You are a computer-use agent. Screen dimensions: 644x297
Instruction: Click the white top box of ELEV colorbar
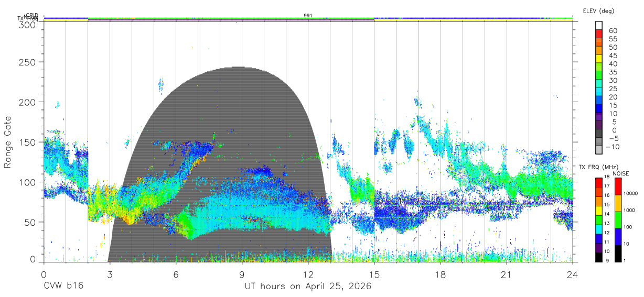(x=599, y=26)
